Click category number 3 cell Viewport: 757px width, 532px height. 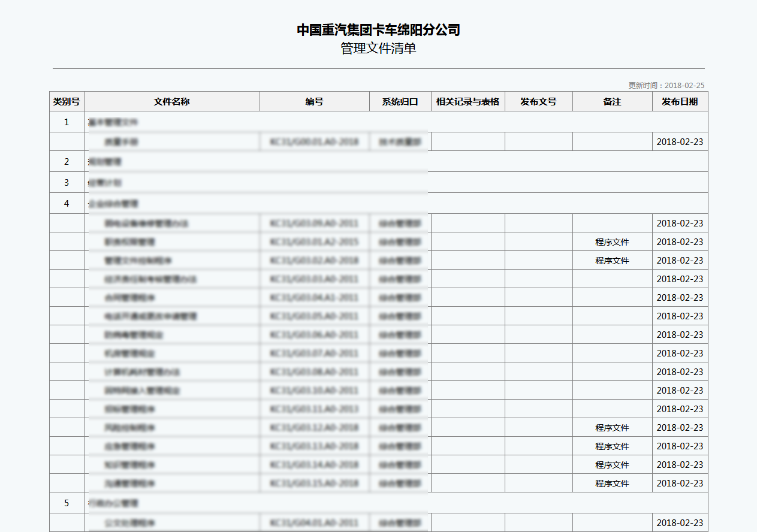coord(67,183)
